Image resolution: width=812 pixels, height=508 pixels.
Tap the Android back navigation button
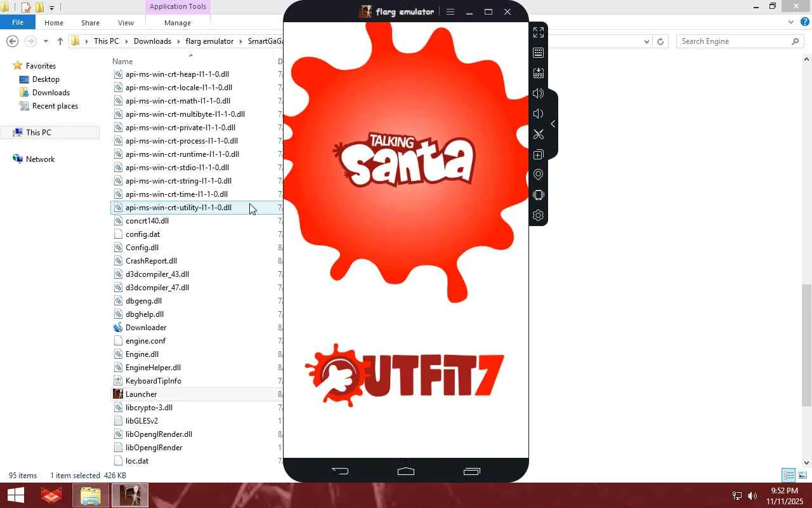click(341, 471)
